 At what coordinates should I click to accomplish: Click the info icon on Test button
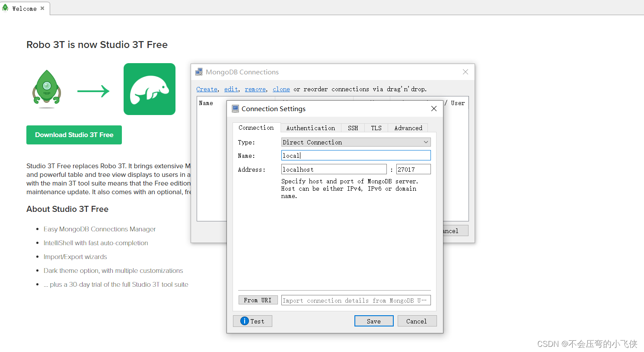244,321
